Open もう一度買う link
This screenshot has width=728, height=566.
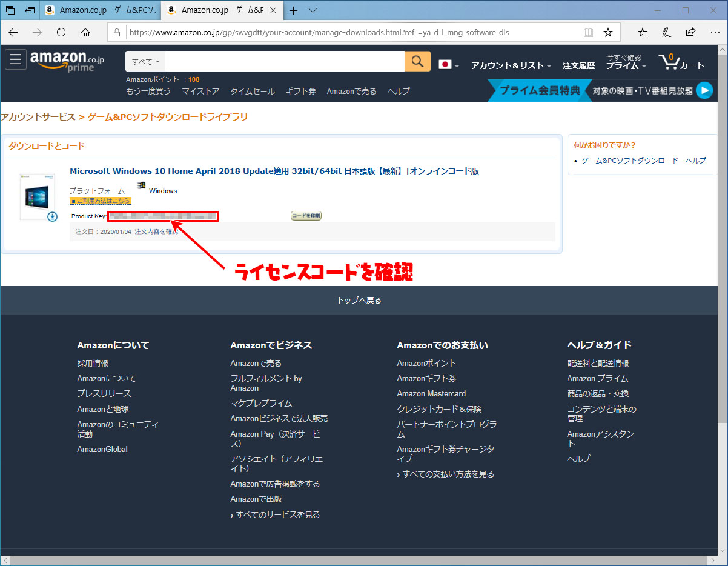148,92
